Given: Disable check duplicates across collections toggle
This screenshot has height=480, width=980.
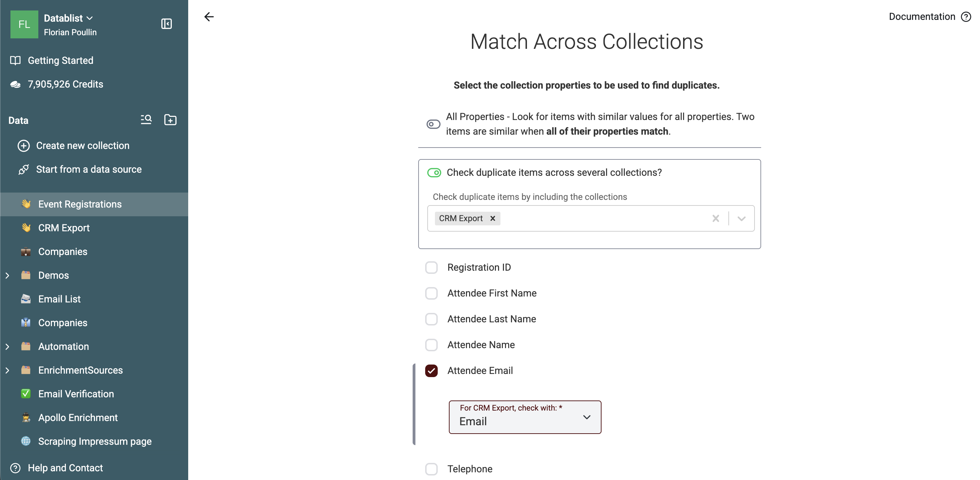Looking at the screenshot, I should click(x=434, y=172).
